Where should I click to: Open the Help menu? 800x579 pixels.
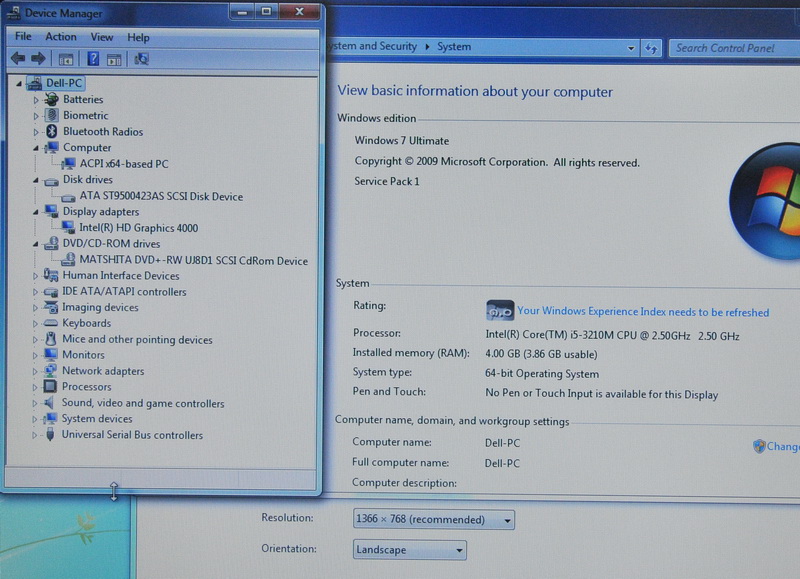tap(138, 37)
